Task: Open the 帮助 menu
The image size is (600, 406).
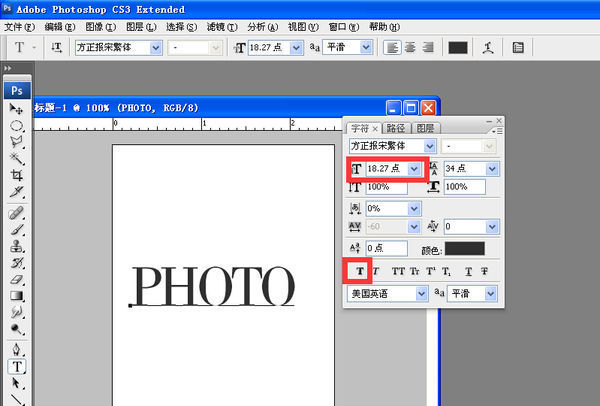Action: pyautogui.click(x=384, y=27)
